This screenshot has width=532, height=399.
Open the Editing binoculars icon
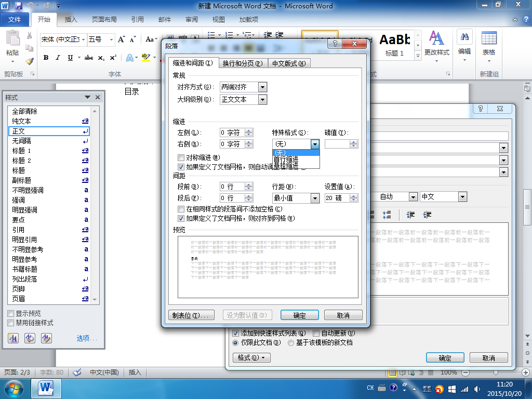(464, 37)
